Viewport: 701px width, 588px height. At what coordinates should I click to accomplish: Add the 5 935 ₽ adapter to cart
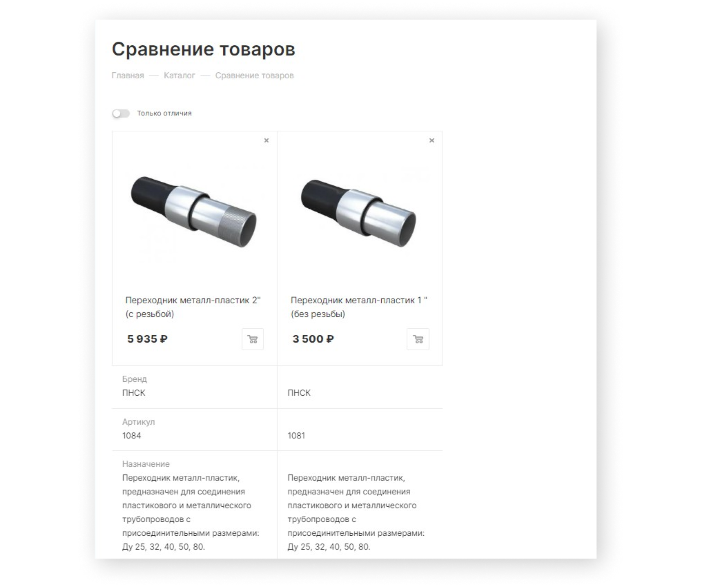[x=252, y=339]
